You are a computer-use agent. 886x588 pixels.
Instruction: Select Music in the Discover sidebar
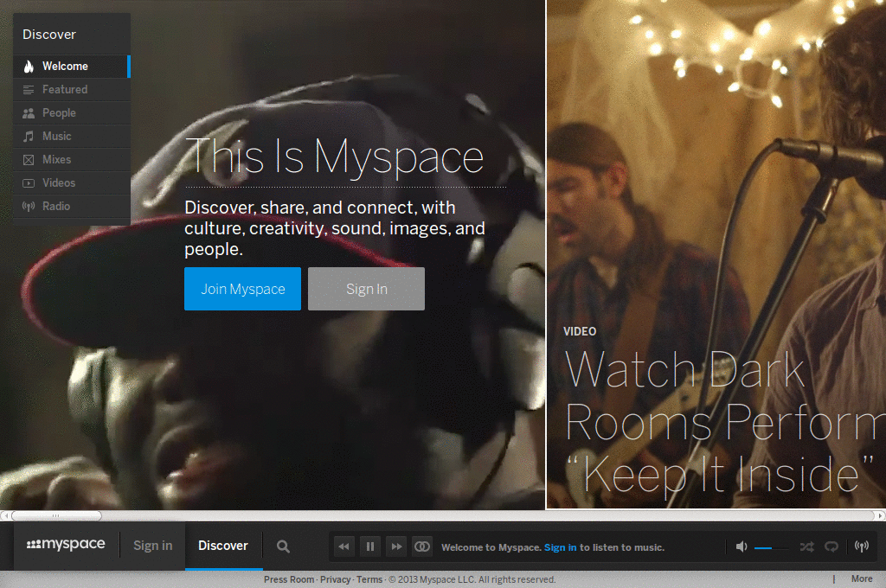point(72,136)
